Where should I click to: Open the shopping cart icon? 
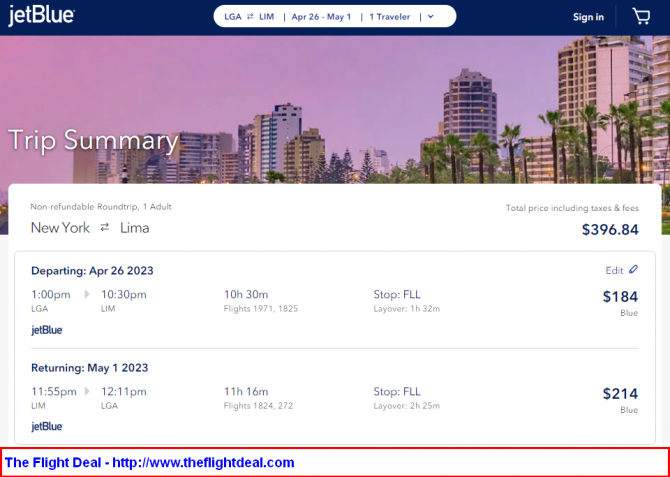click(641, 17)
